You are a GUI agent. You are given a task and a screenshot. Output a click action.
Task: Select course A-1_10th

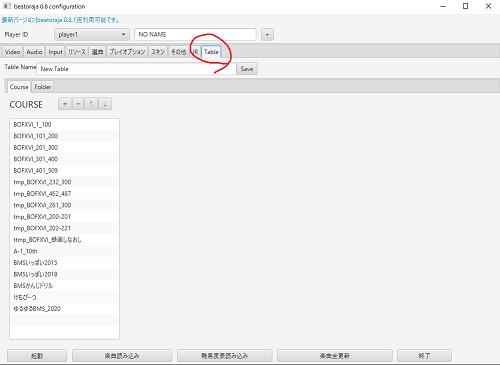pyautogui.click(x=64, y=251)
